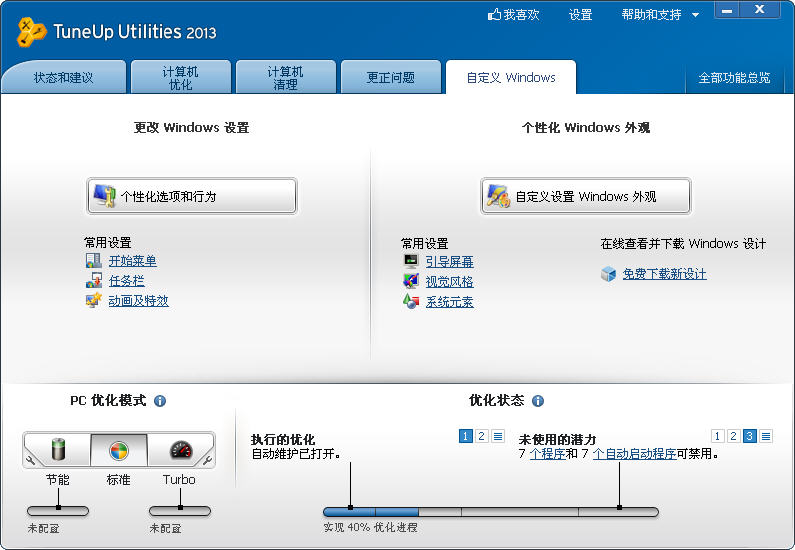795x550 pixels.
Task: Click the visual style icon beside 视觉风格
Action: pos(411,281)
